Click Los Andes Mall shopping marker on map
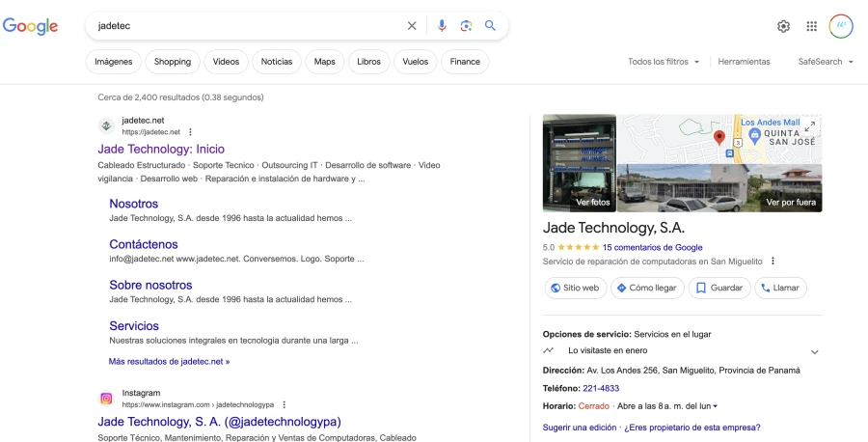 click(754, 134)
